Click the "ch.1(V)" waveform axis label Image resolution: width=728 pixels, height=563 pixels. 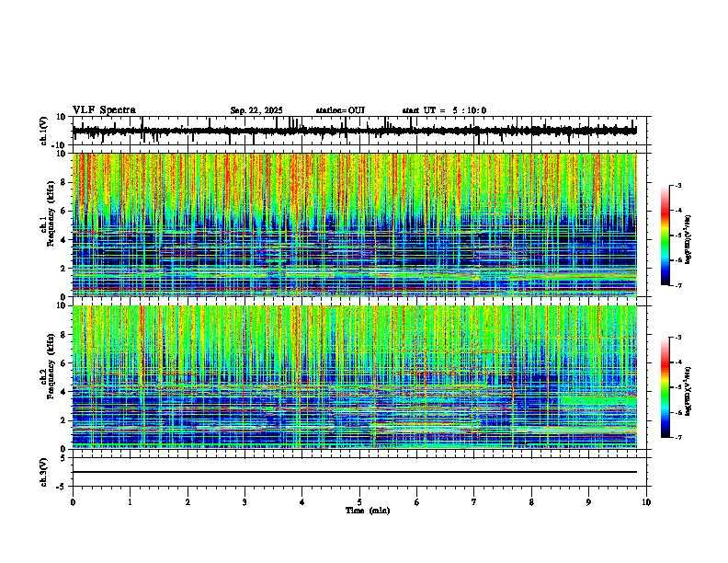pyautogui.click(x=44, y=131)
